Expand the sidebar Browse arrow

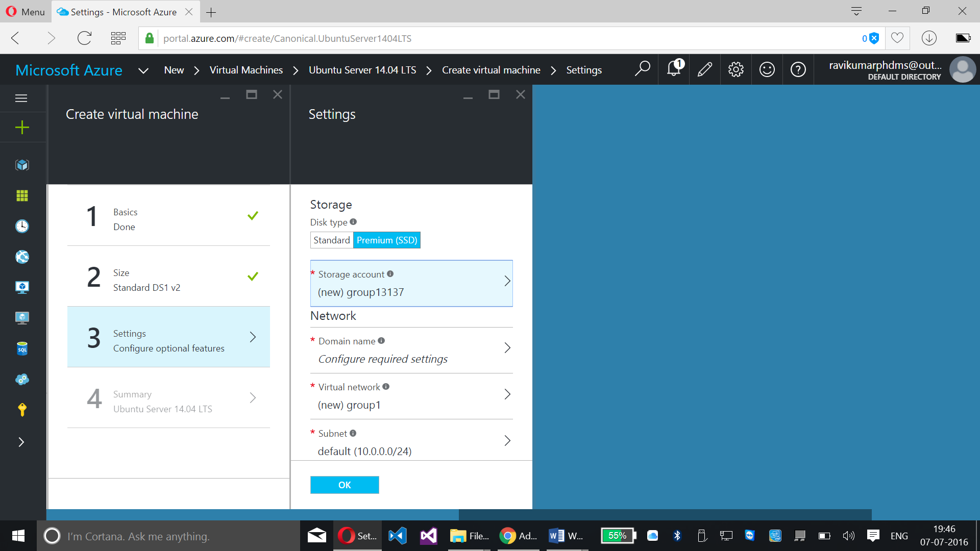[21, 442]
